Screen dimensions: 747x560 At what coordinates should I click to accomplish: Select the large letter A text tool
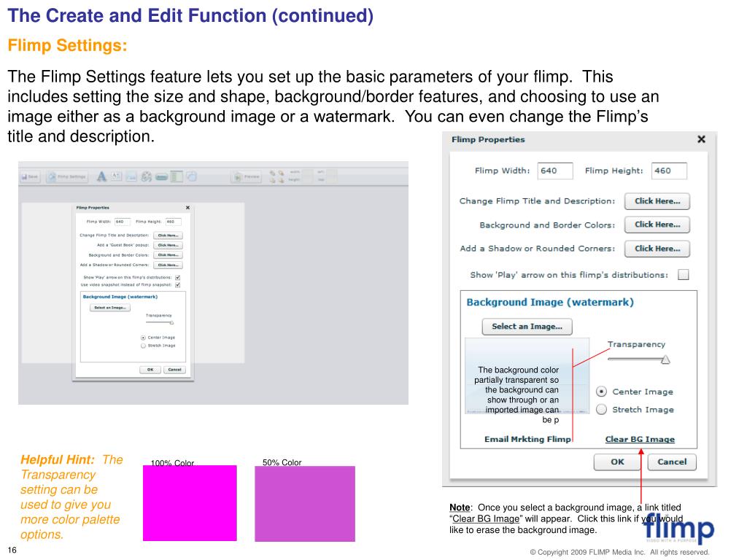101,176
